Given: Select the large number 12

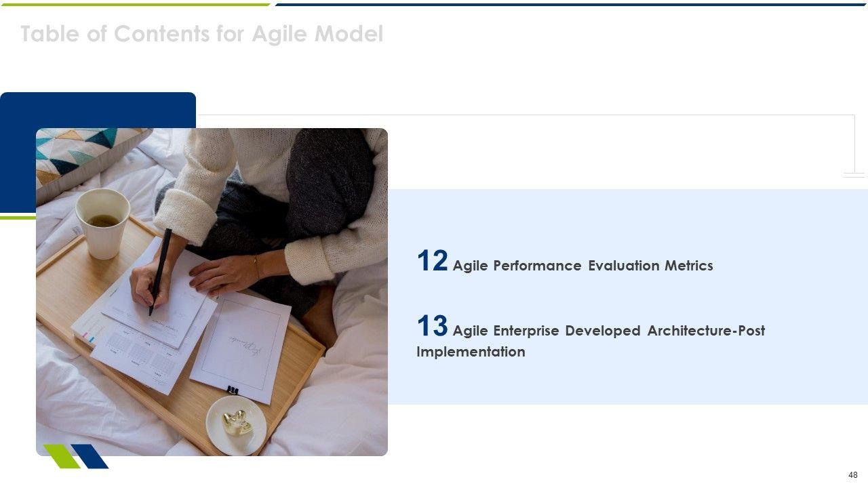Looking at the screenshot, I should click(x=432, y=262).
